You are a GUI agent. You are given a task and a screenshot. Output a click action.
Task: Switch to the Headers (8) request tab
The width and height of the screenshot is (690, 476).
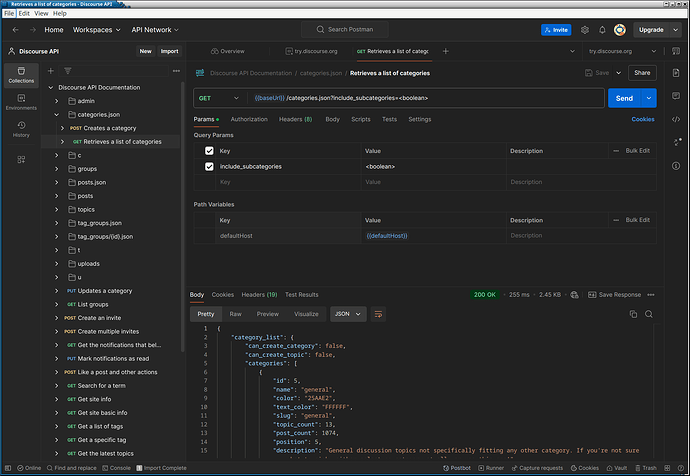pos(295,119)
